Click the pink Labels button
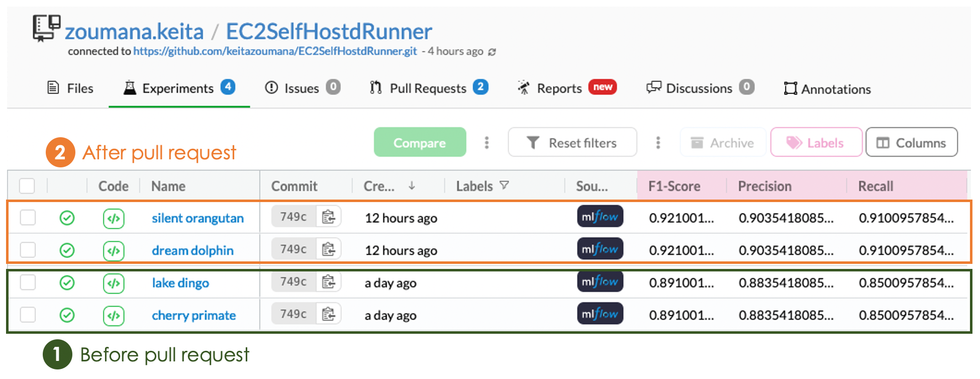Viewport: 980px width, 379px height. tap(816, 143)
